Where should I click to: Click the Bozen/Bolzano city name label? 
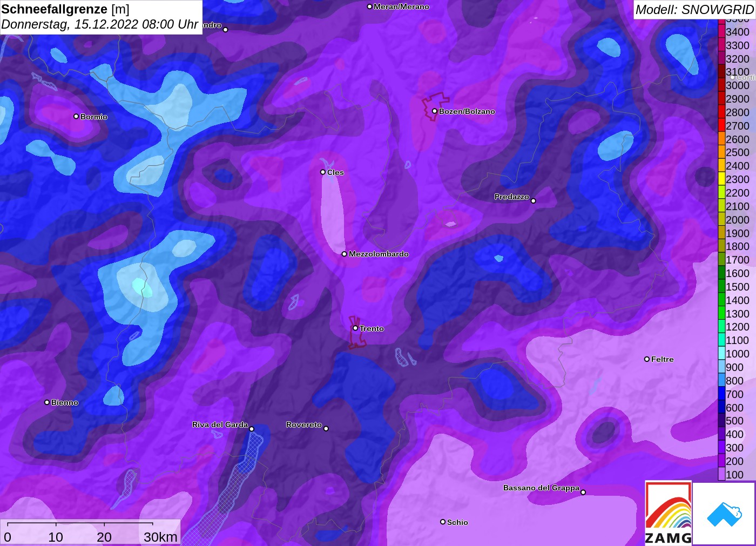point(467,111)
